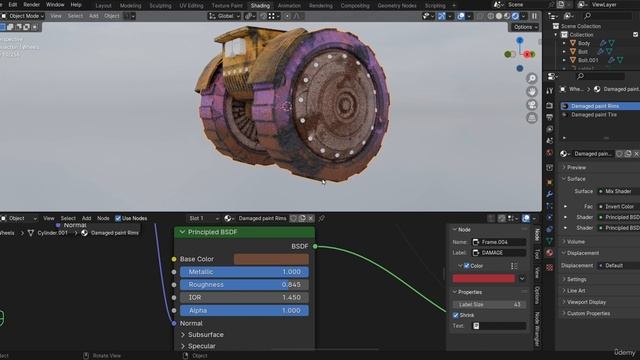Screen dimensions: 640x360
Task: Click the red frame color swatch
Action: click(484, 279)
